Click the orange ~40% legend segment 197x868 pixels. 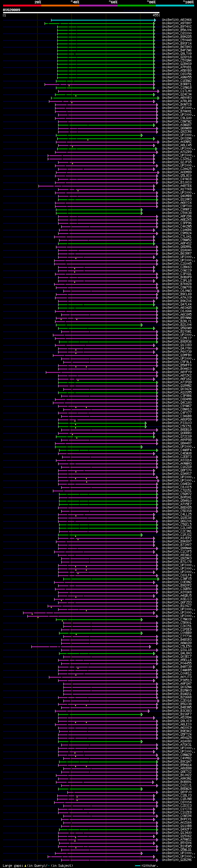[x=60, y=6]
